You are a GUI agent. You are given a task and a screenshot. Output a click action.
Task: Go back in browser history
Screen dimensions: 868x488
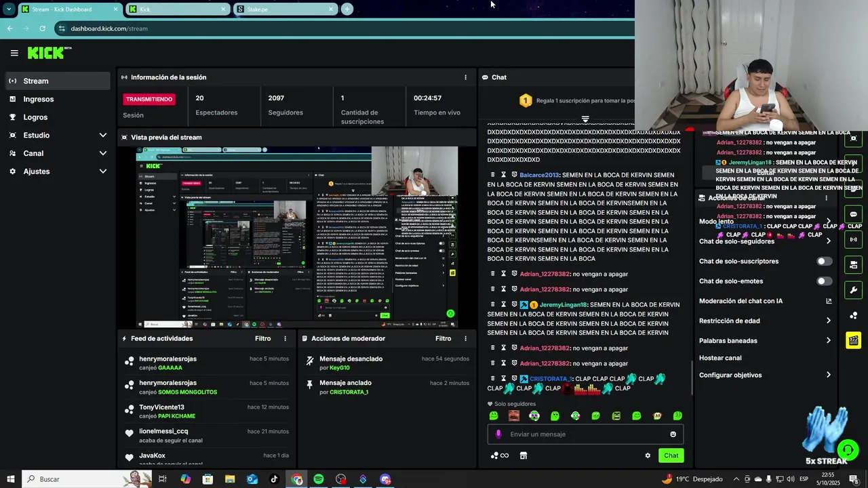tap(9, 28)
